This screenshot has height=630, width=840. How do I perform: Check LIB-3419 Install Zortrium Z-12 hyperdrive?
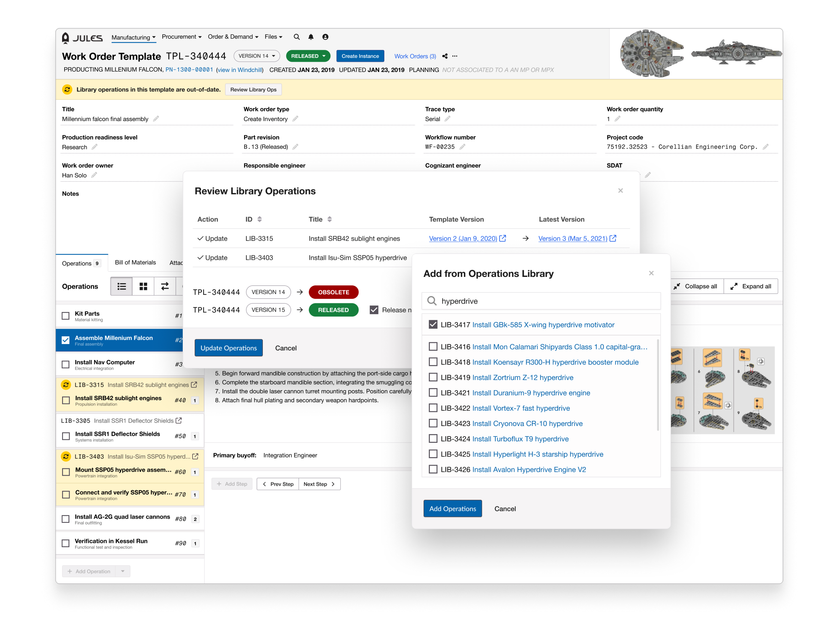pyautogui.click(x=433, y=377)
